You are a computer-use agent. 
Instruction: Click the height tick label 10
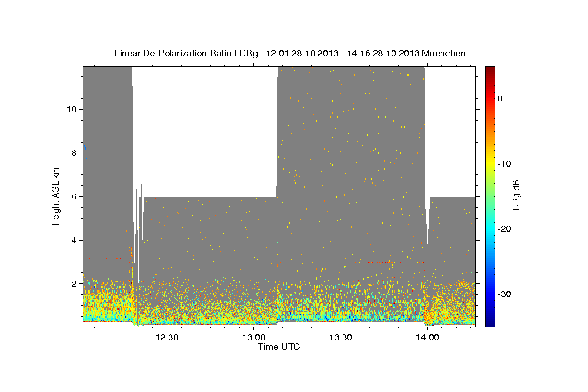[x=71, y=109]
